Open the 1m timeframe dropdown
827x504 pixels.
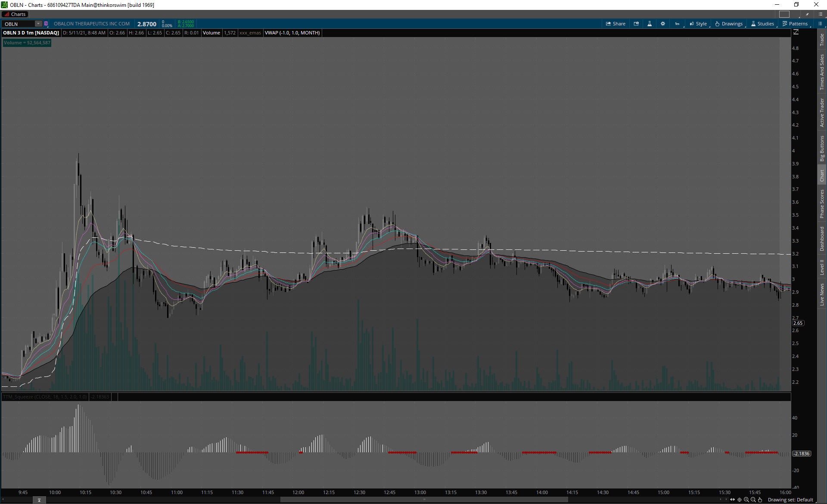[678, 24]
